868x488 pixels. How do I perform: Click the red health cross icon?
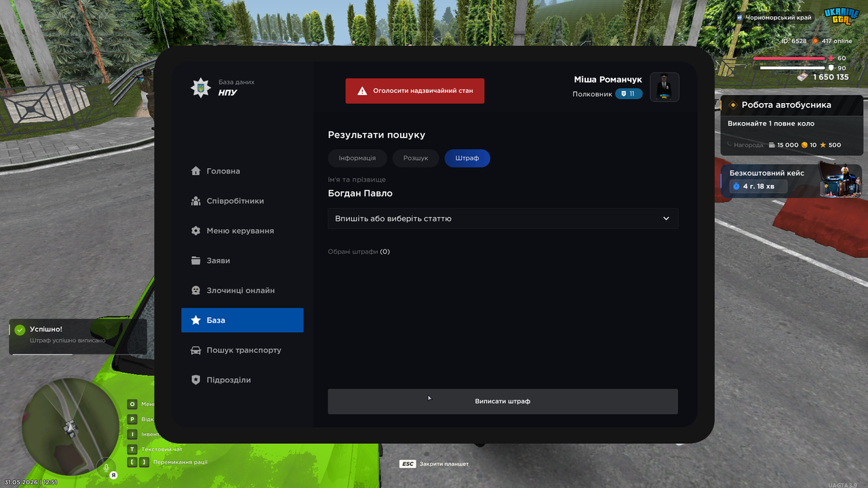coord(831,58)
